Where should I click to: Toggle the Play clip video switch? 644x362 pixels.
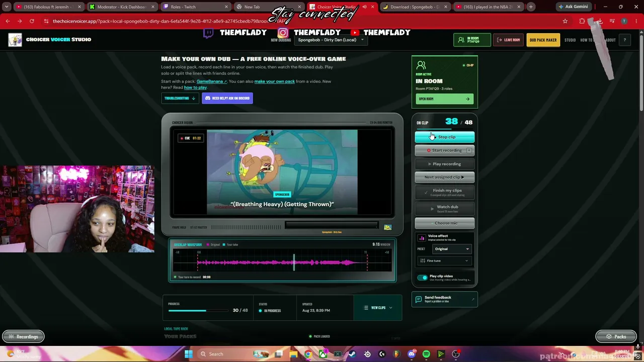tap(422, 278)
